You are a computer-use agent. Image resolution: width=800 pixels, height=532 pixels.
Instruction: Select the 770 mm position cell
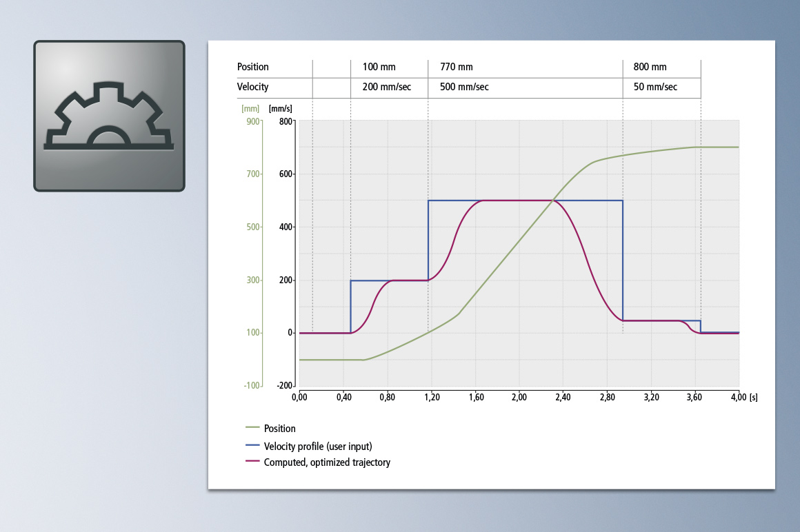click(x=457, y=67)
